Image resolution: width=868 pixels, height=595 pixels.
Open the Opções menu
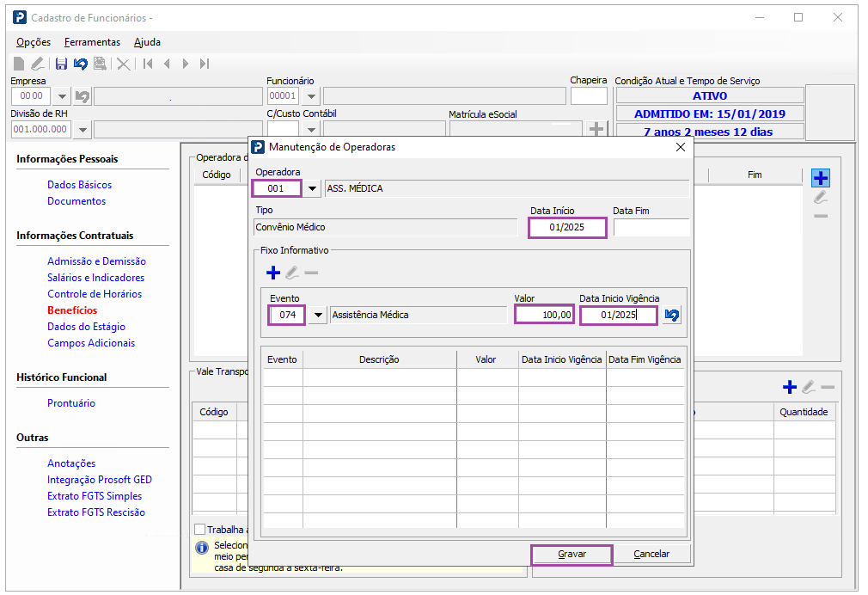34,42
